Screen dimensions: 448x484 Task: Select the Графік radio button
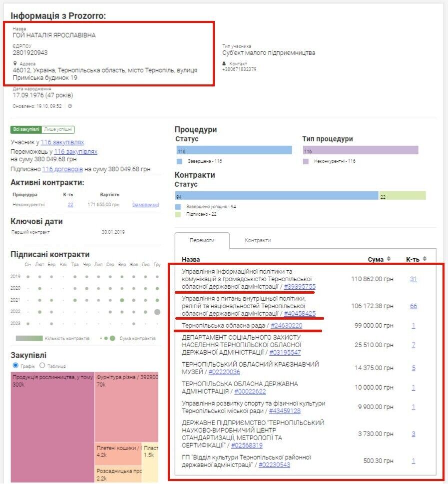click(x=15, y=366)
